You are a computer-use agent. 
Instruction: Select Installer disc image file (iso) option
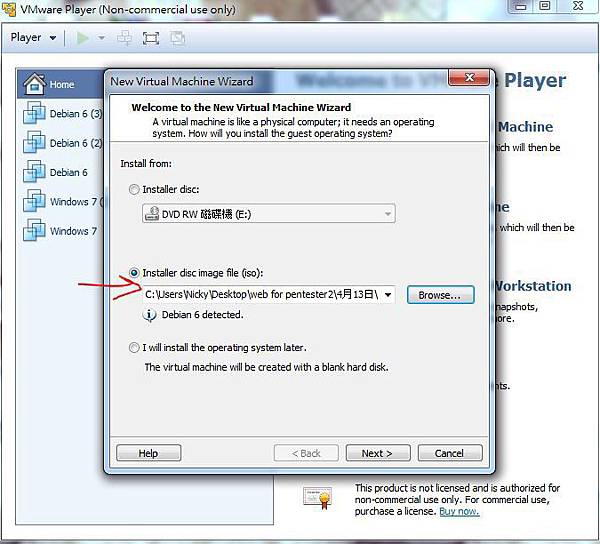pos(134,273)
